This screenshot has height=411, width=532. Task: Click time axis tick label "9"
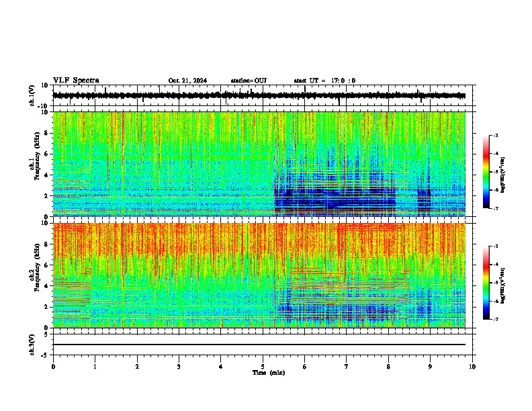click(430, 367)
